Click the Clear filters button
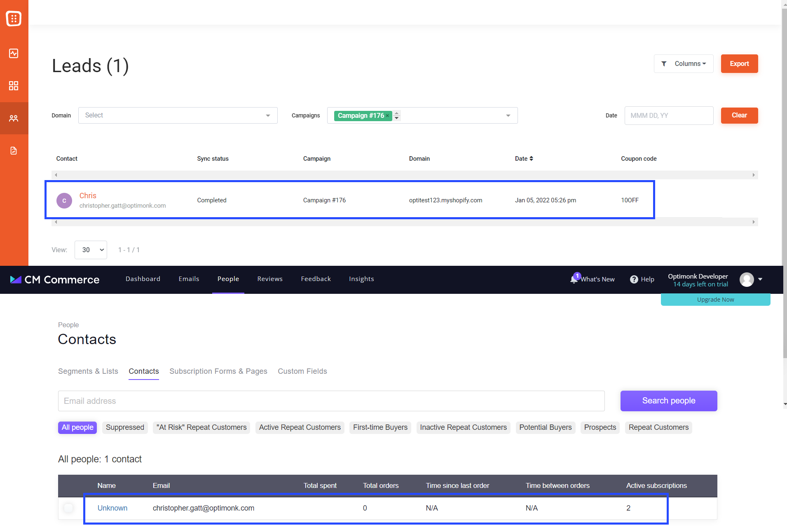Screen dimensions: 787x532 (x=739, y=115)
